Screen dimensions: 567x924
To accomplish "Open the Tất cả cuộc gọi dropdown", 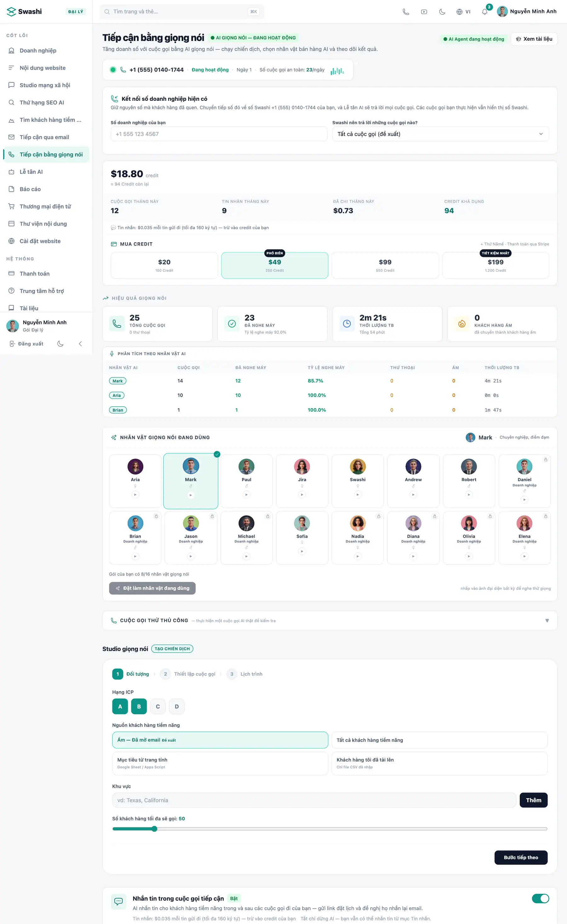I will coord(441,134).
